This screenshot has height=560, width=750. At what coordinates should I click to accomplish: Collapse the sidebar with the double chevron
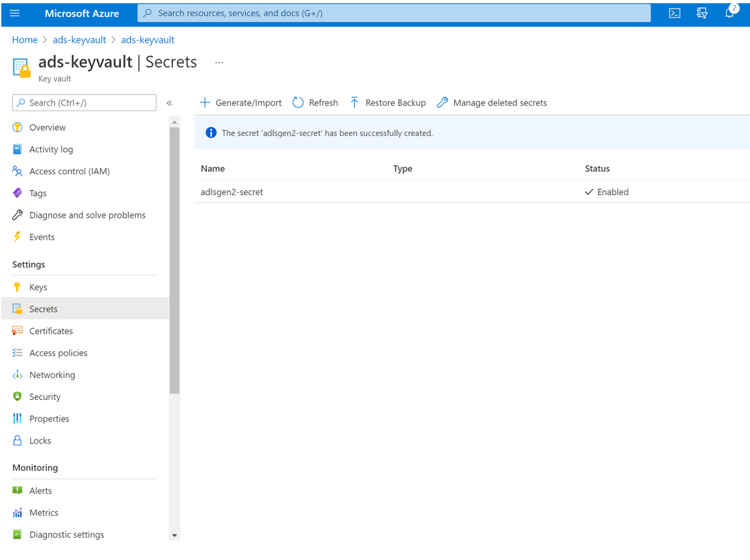(169, 102)
